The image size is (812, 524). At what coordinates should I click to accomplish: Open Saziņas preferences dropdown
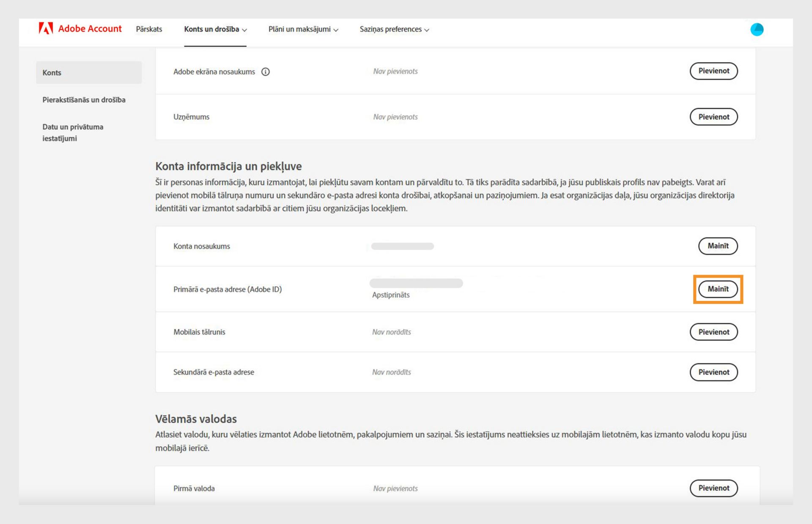click(x=394, y=29)
